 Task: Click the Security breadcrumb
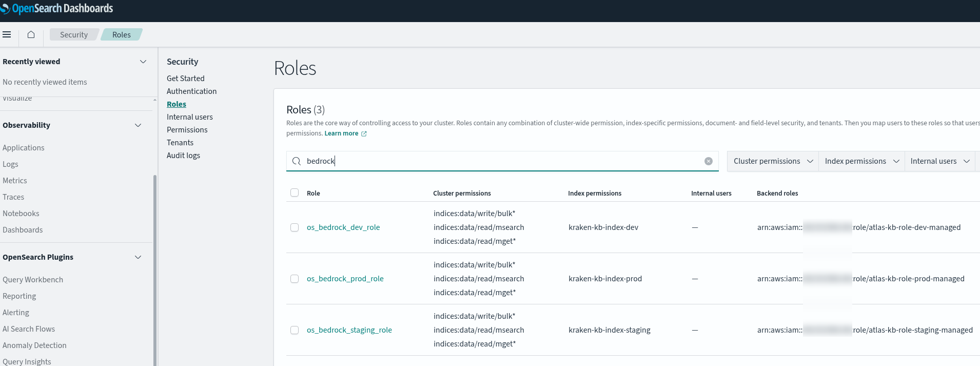pos(74,34)
